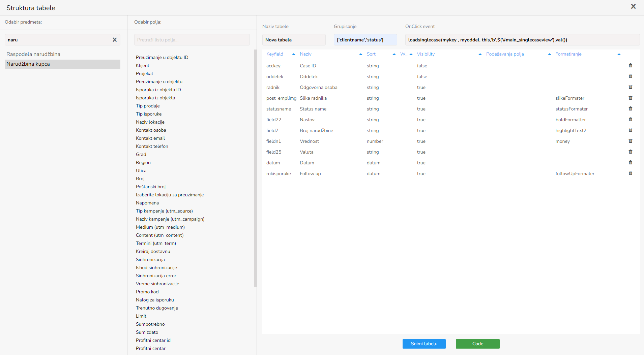Click the Sort column sort arrow
Viewport: 644px width, 355px height.
coord(394,54)
